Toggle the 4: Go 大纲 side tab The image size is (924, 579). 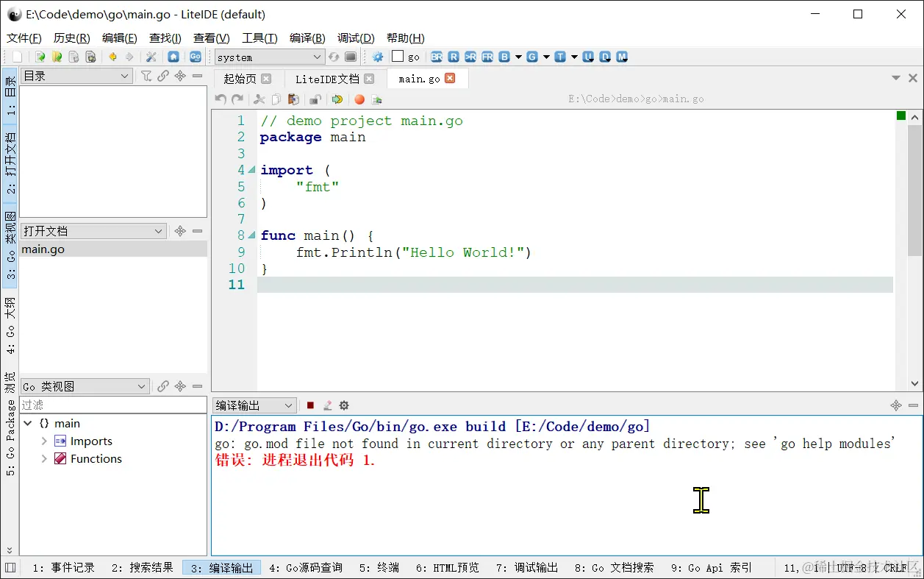(10, 326)
